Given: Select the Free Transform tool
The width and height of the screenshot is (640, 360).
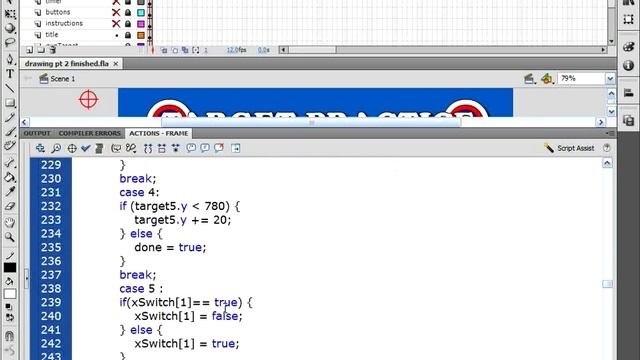Looking at the screenshot, I should tap(10, 13).
